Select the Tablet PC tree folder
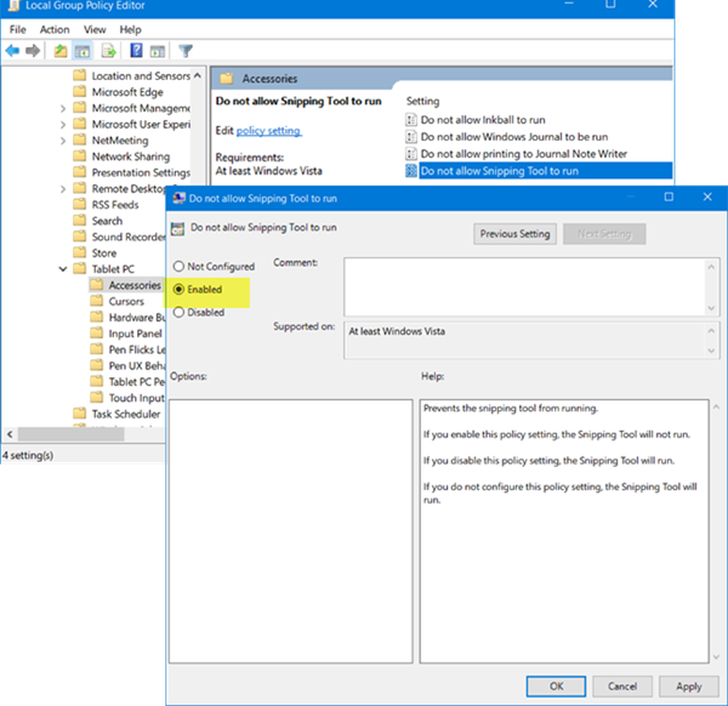Screen dimensions: 728x706 pyautogui.click(x=114, y=269)
